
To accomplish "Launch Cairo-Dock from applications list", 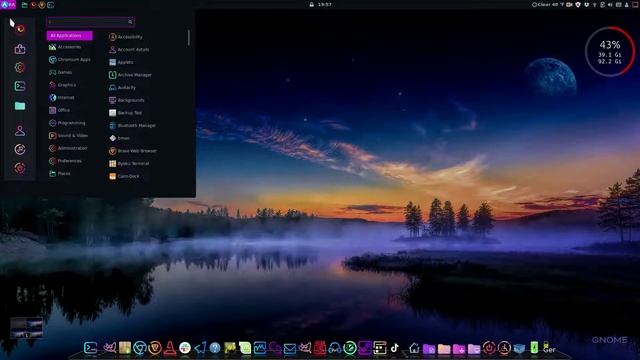I will pos(124,176).
